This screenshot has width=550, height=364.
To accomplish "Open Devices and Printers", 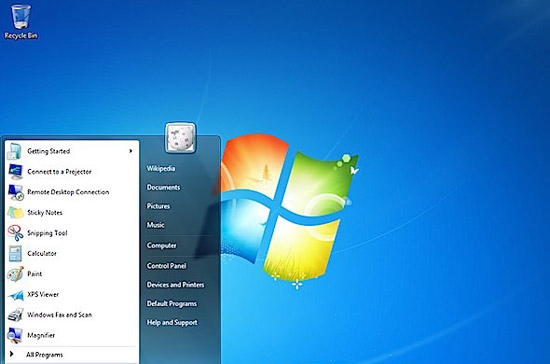I will [x=175, y=285].
